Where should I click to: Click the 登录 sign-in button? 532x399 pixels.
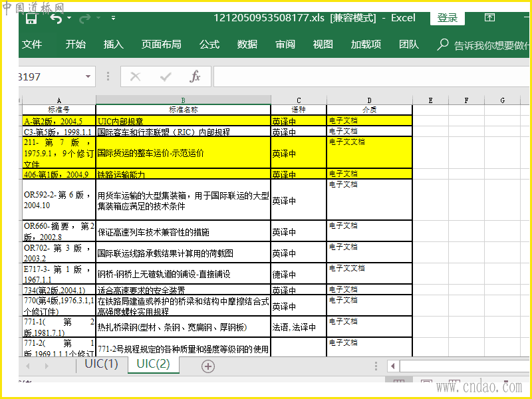pyautogui.click(x=447, y=18)
